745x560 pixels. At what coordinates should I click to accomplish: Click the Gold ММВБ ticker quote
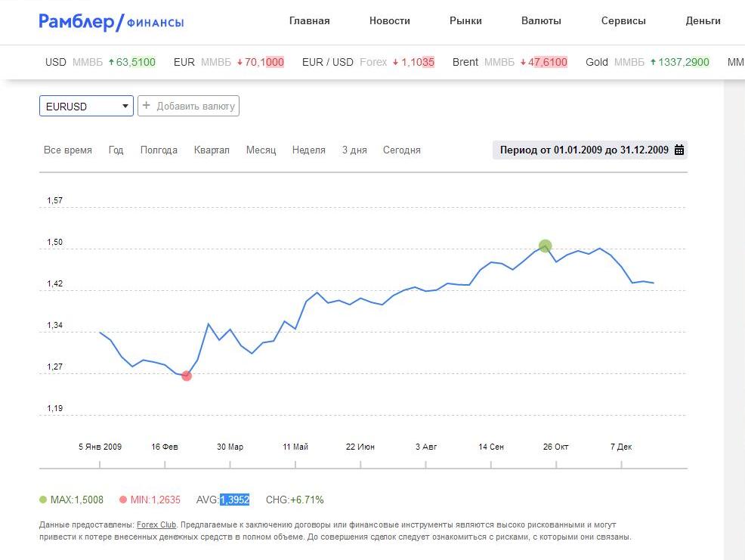[x=647, y=62]
